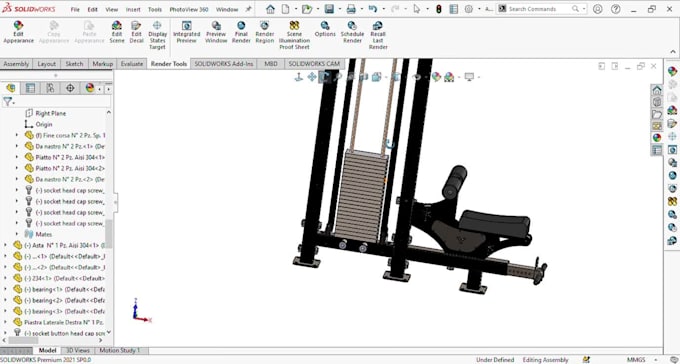Image resolution: width=680 pixels, height=364 pixels.
Task: Choose the Render Region tool
Action: click(x=265, y=32)
